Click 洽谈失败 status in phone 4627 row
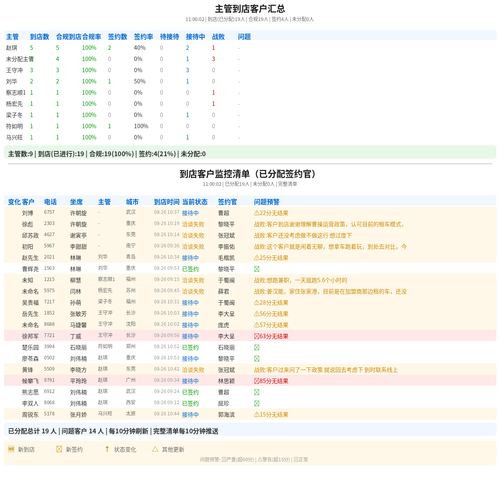This screenshot has height=482, width=500. click(x=193, y=235)
